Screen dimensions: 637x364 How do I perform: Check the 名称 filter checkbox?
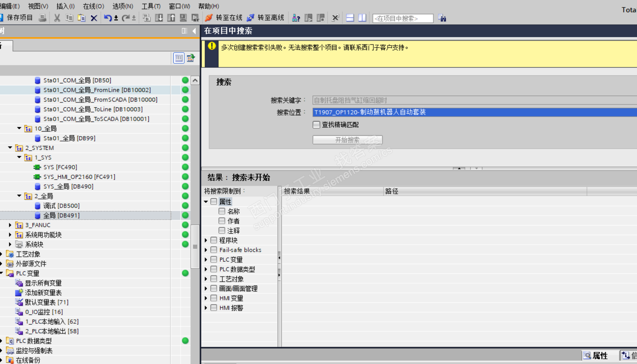[222, 211]
